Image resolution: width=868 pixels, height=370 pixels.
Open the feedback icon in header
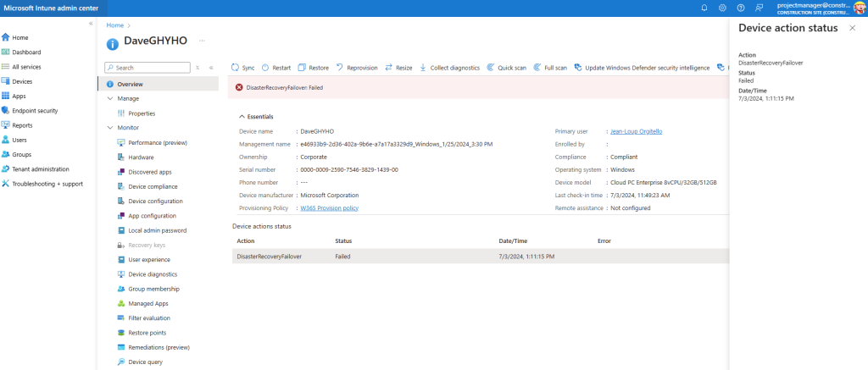[x=759, y=8]
